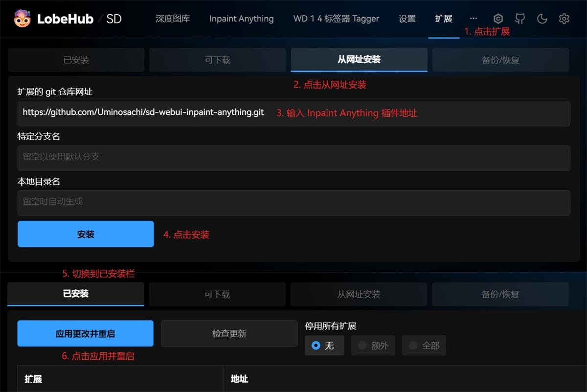Viewport: 587px width, 392px height.
Task: Select the 已安装 tab in upper panel
Action: click(76, 60)
